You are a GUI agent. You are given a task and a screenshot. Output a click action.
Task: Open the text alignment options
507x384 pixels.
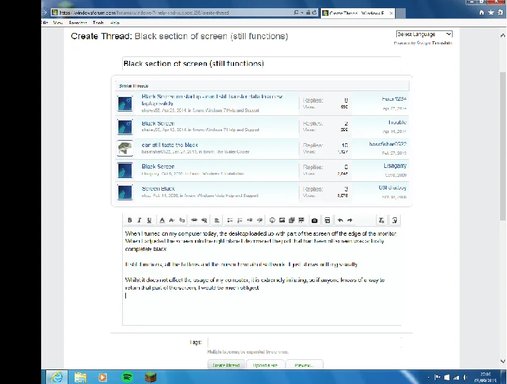click(217, 220)
